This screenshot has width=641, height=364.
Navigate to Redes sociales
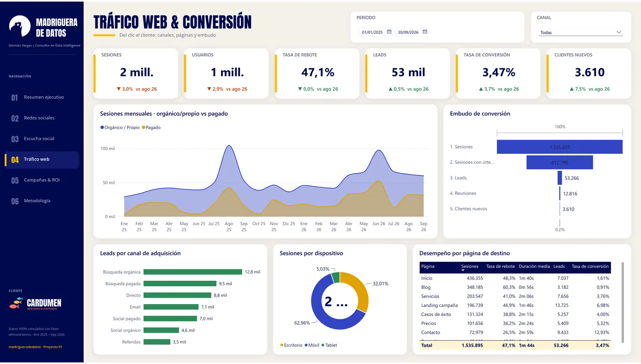(x=42, y=118)
